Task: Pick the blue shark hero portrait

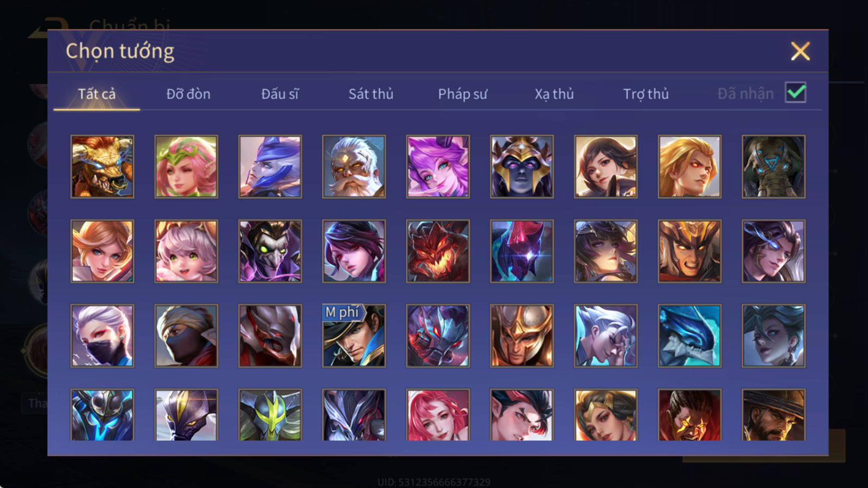Action: click(x=690, y=336)
